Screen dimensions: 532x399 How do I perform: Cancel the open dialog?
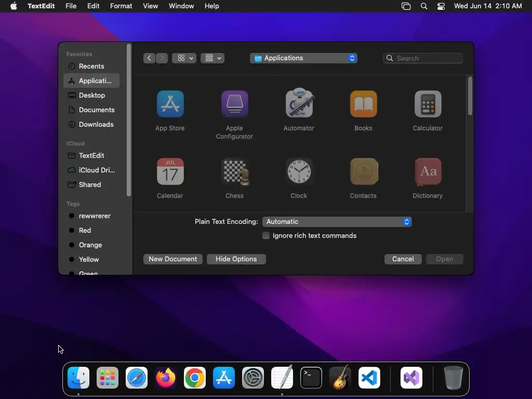[403, 259]
